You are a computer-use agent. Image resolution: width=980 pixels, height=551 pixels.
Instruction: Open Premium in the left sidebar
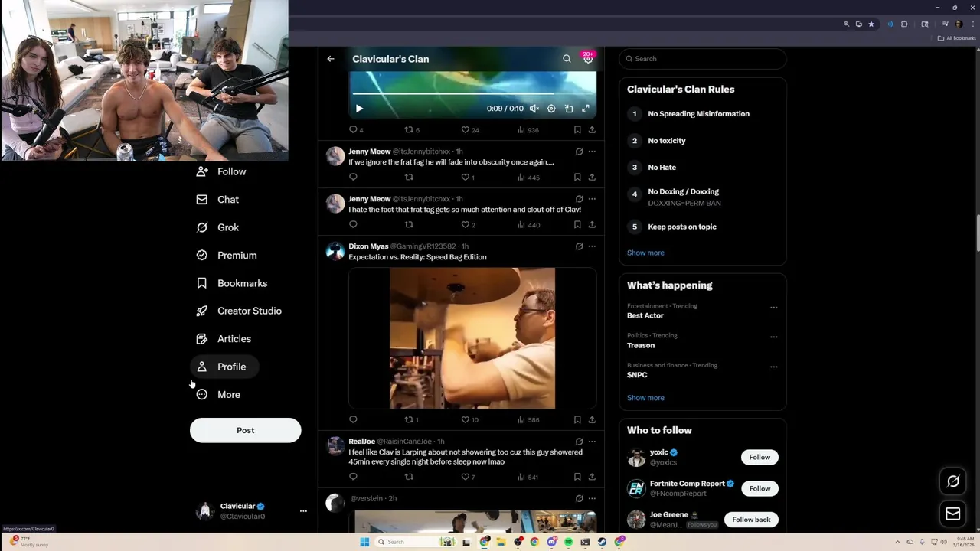(227, 256)
